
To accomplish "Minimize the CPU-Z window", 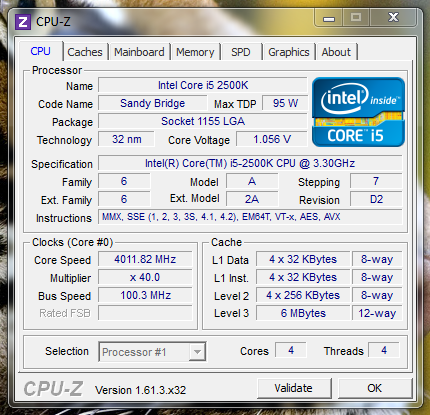I will [x=329, y=18].
